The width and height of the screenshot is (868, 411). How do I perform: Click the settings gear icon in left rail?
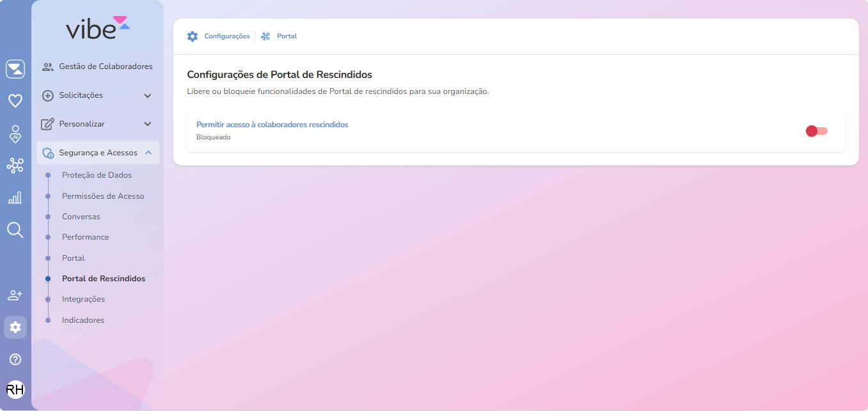(15, 327)
